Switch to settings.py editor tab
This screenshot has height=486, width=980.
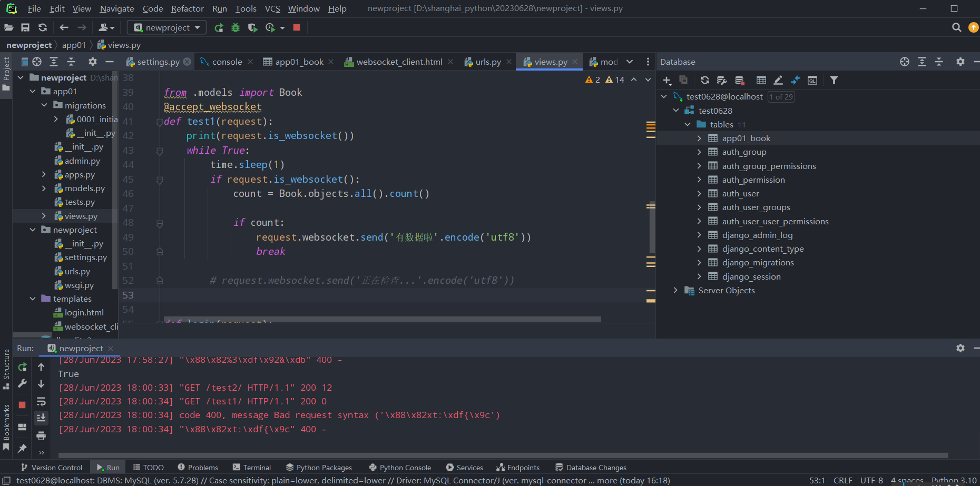tap(158, 62)
